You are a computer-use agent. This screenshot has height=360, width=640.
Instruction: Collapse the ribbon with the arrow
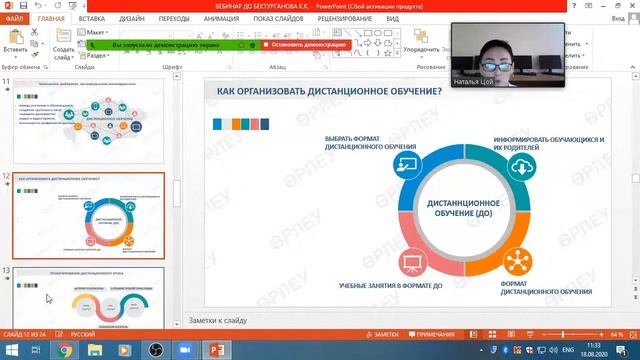633,67
